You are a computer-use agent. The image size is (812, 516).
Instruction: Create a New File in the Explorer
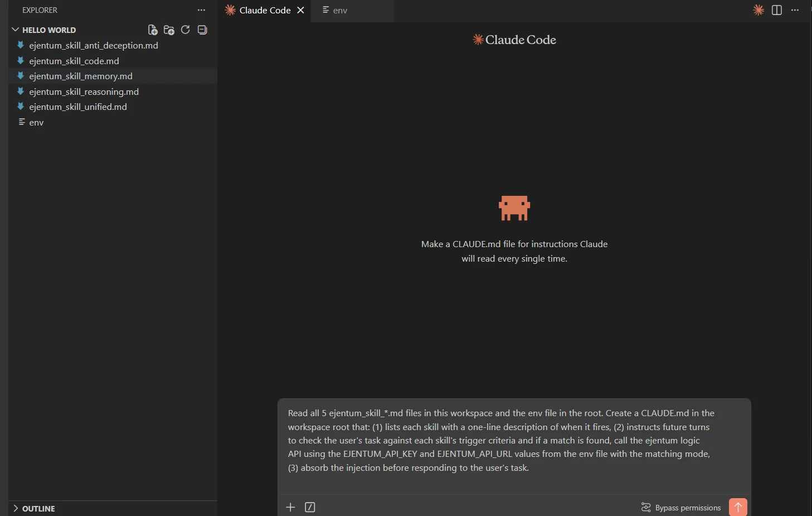(152, 30)
